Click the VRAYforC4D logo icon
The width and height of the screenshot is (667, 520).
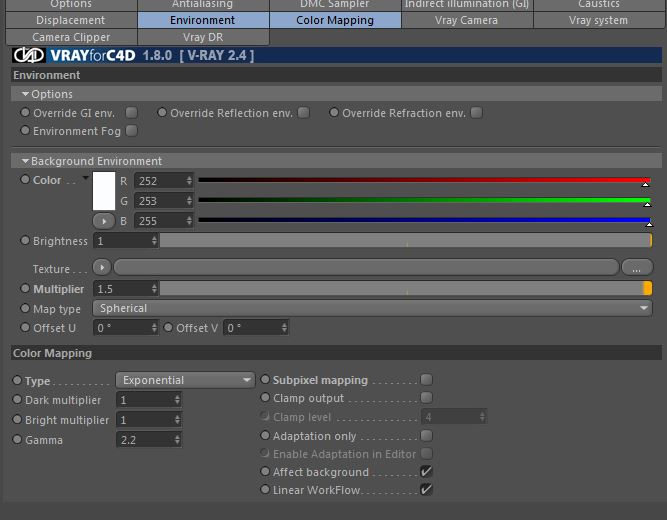(x=29, y=55)
